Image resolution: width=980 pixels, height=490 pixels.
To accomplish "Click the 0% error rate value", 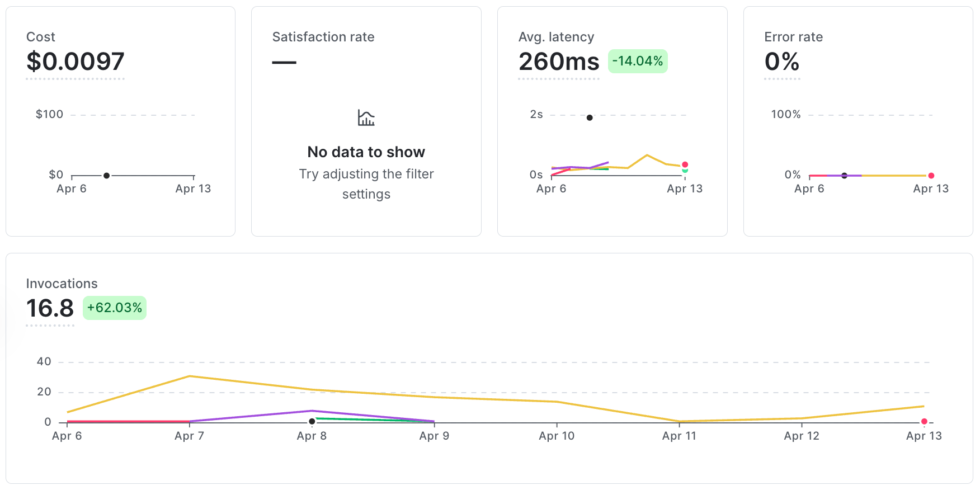I will [x=782, y=62].
